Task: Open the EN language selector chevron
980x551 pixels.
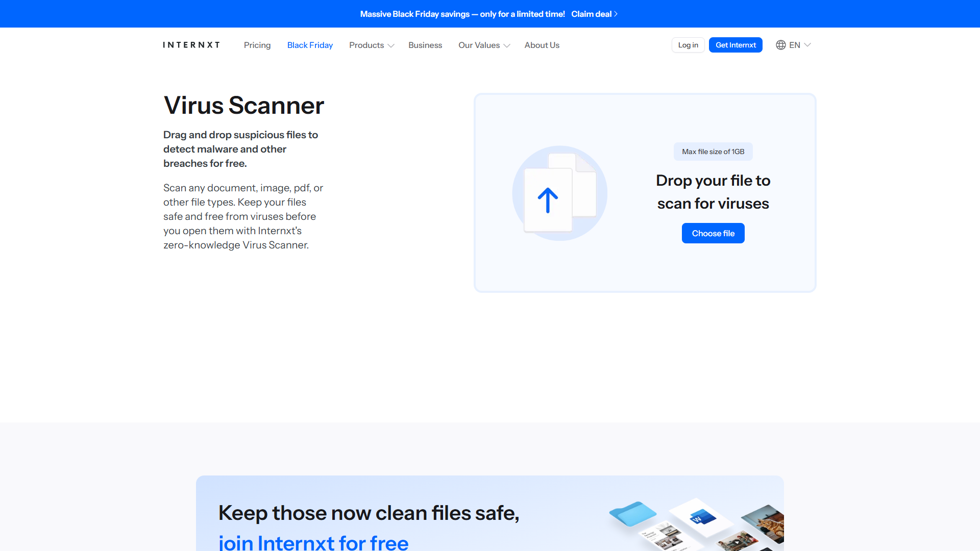Action: 807,45
